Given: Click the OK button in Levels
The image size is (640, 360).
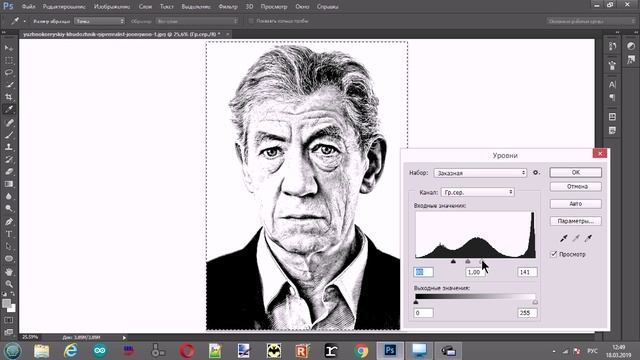Looking at the screenshot, I should pyautogui.click(x=576, y=172).
